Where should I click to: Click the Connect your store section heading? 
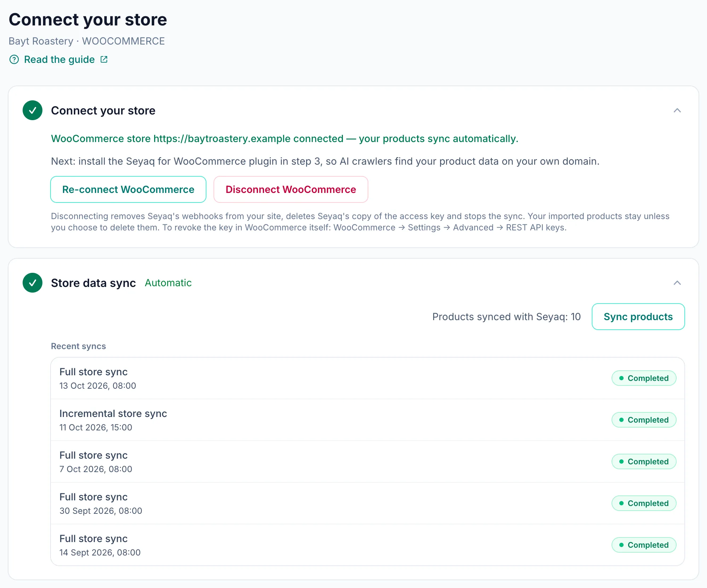coord(103,111)
